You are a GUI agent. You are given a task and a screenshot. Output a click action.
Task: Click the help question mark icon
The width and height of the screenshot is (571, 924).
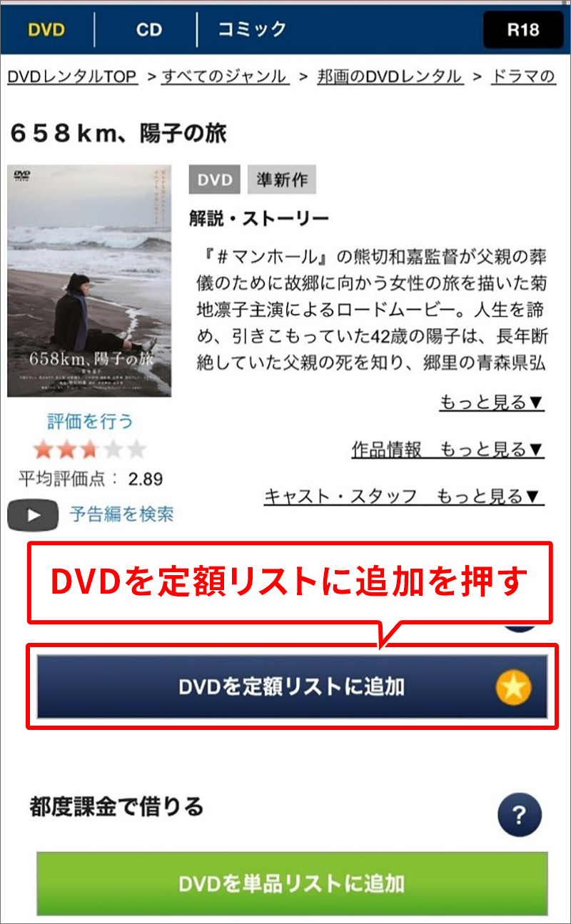coord(519,815)
